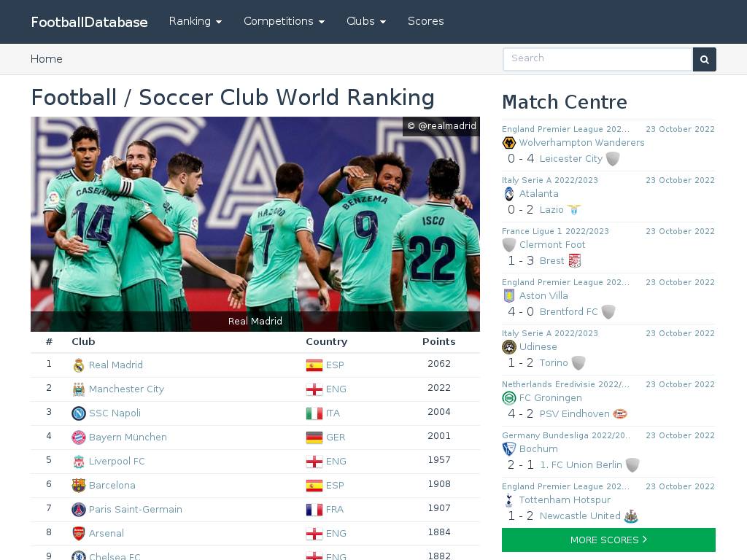Screen dimensions: 747x560
Task: Open the Competitions dropdown
Action: click(284, 21)
